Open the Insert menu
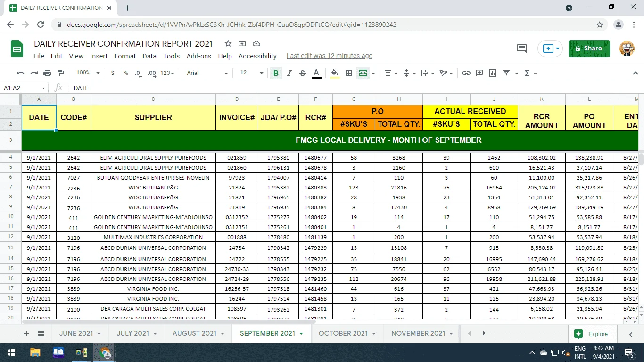Viewport: 644px width, 362px height. [x=99, y=56]
